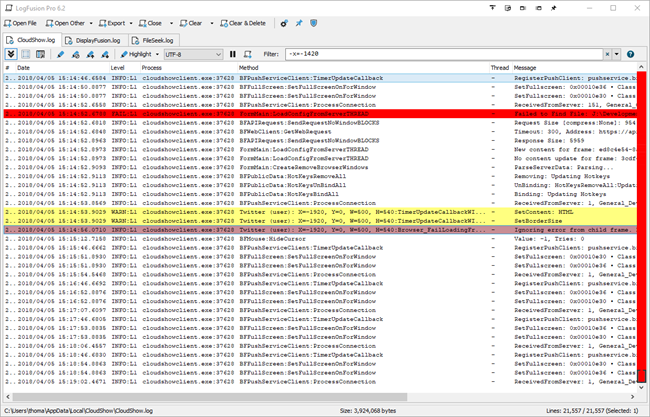The width and height of the screenshot is (650, 417).
Task: Open a log file with Open File
Action: coord(20,23)
